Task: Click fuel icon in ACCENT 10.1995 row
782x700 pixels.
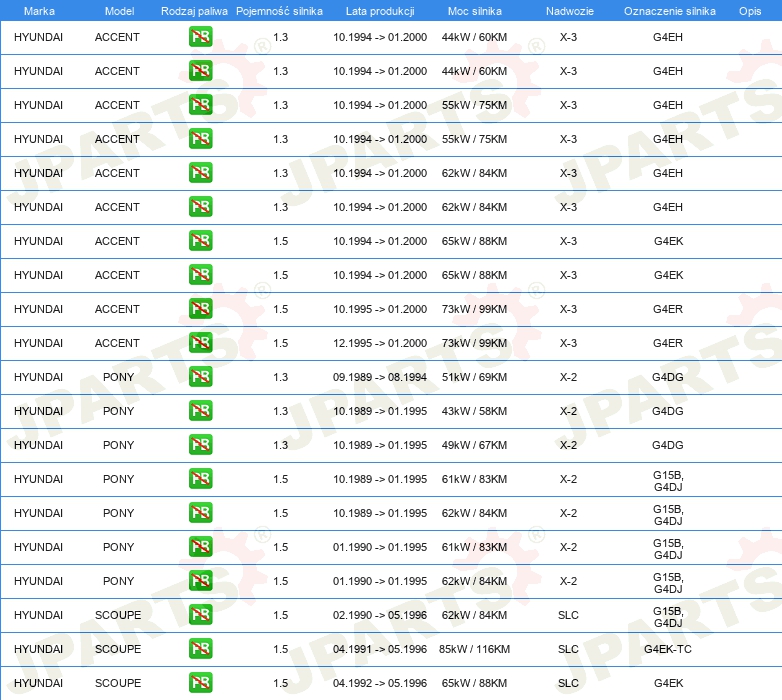Action: click(x=200, y=309)
